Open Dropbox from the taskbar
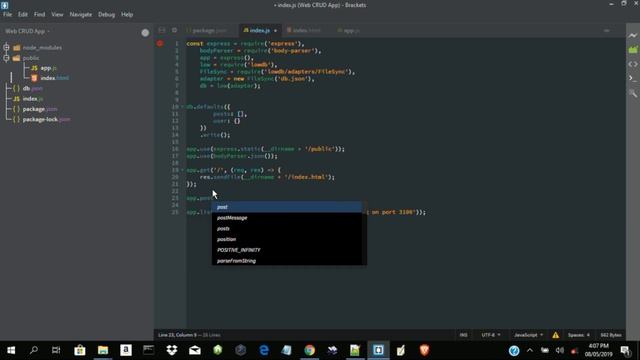Image resolution: width=640 pixels, height=360 pixels. pyautogui.click(x=172, y=350)
